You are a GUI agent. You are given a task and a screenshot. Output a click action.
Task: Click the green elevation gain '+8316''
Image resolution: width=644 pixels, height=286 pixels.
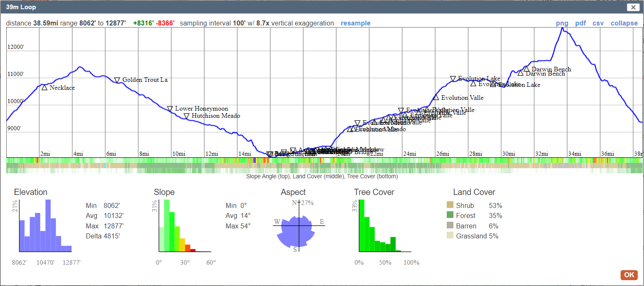(x=143, y=23)
